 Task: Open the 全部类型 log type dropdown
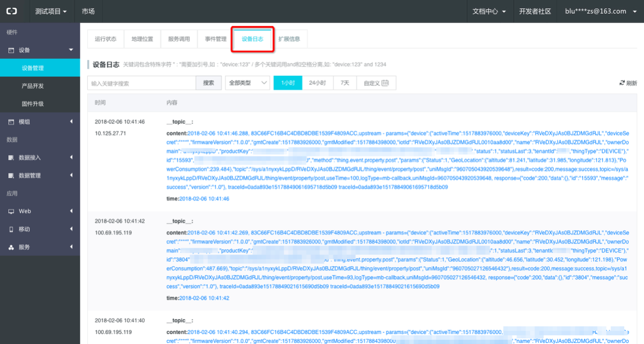[x=247, y=83]
